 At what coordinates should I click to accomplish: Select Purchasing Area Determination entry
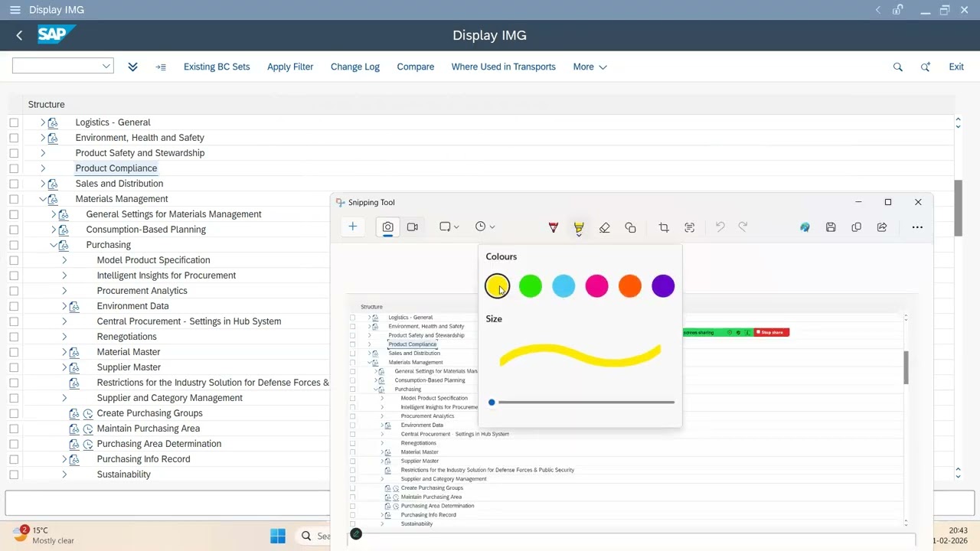click(159, 444)
